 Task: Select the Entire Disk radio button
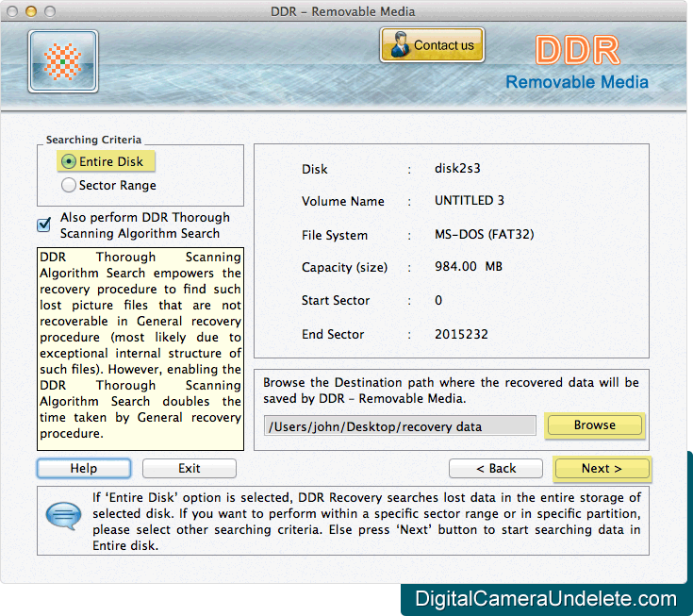[69, 161]
